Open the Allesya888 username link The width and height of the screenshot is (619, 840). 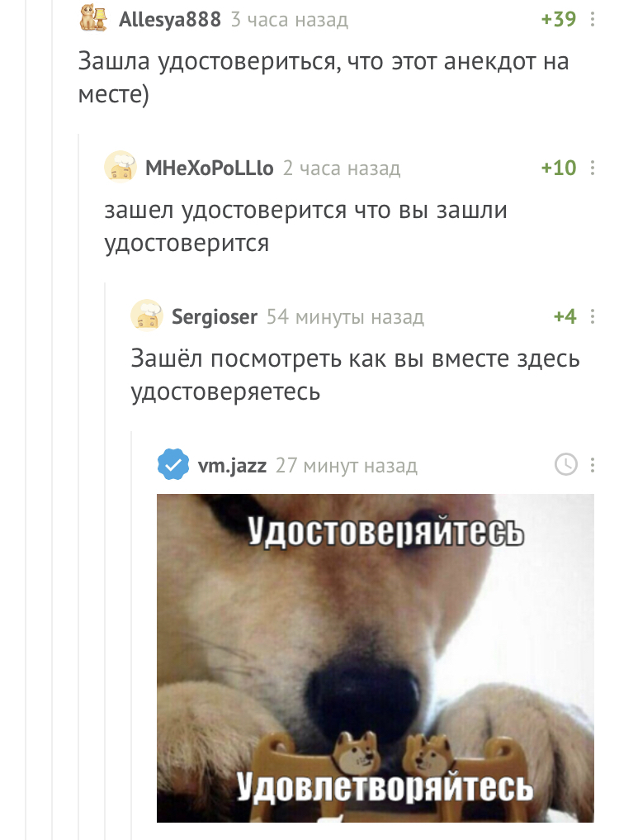(x=170, y=19)
